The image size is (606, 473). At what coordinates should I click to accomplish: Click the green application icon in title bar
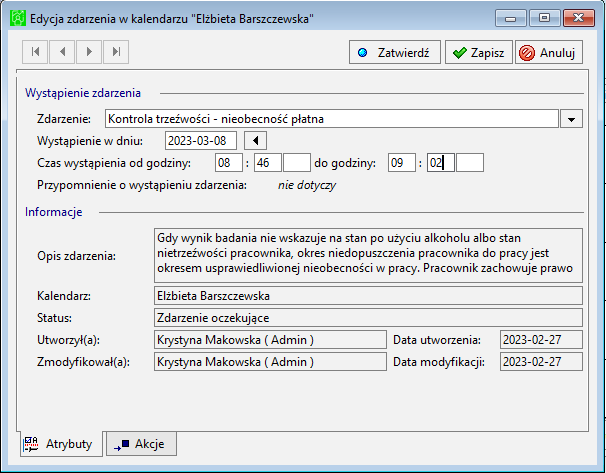[x=18, y=18]
